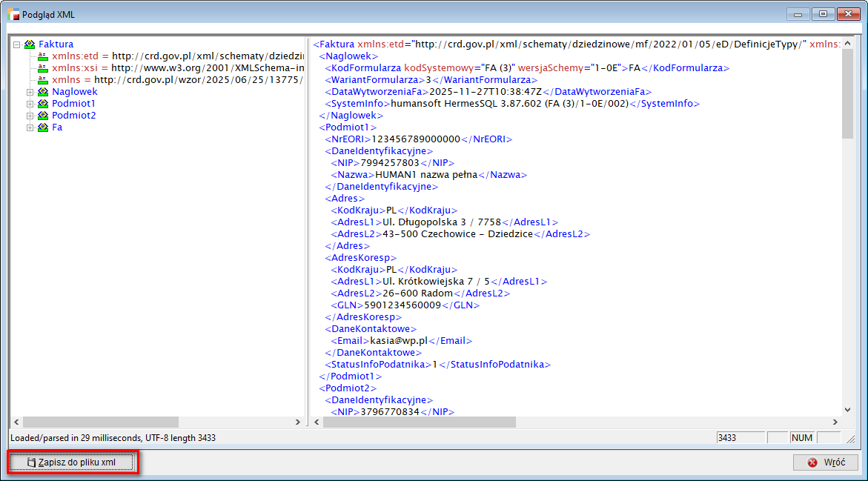Click the Naglowek element icon in tree
The height and width of the screenshot is (481, 868).
[43, 92]
